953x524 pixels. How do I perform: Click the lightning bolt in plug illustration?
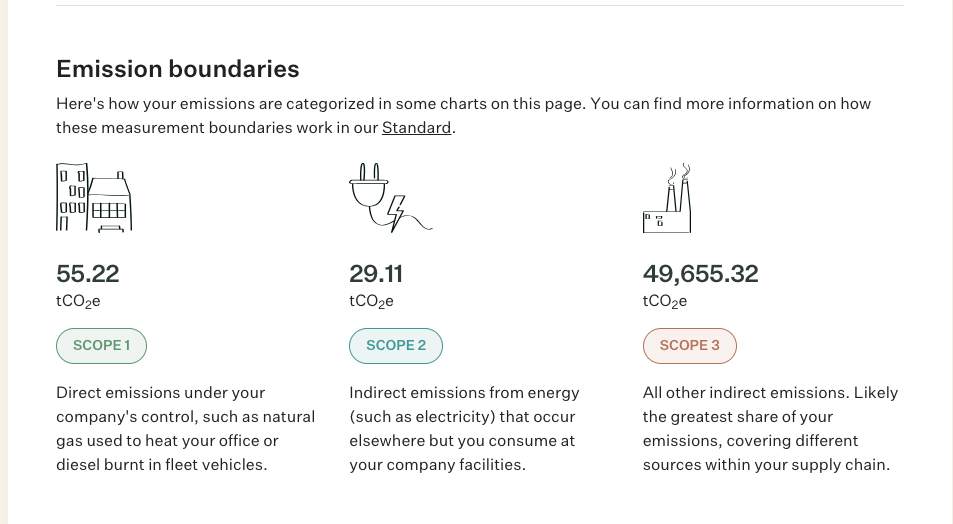pyautogui.click(x=396, y=213)
